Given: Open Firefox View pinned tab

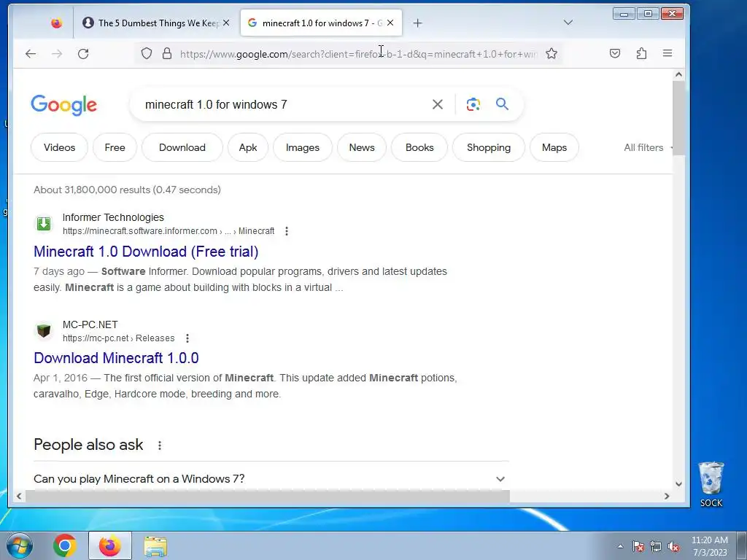Looking at the screenshot, I should click(56, 23).
